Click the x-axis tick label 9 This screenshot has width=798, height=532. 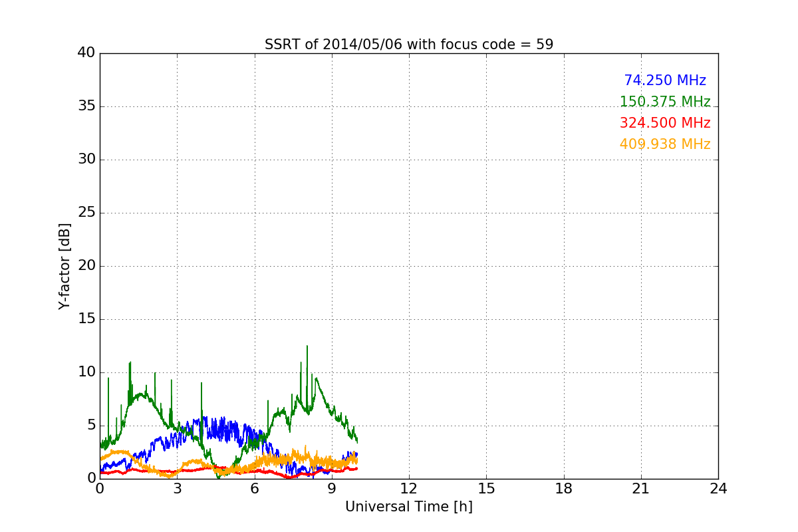[332, 488]
